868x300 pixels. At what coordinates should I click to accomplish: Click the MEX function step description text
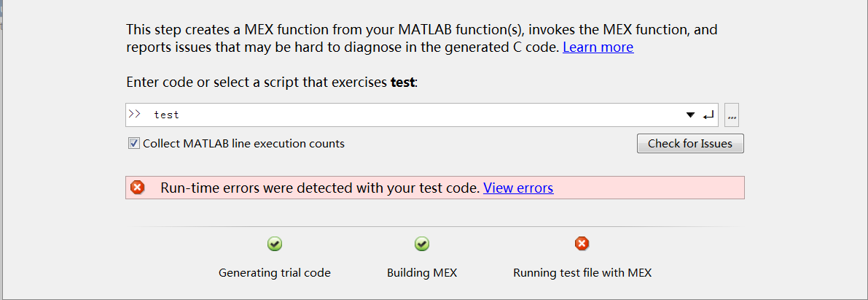coord(422,31)
